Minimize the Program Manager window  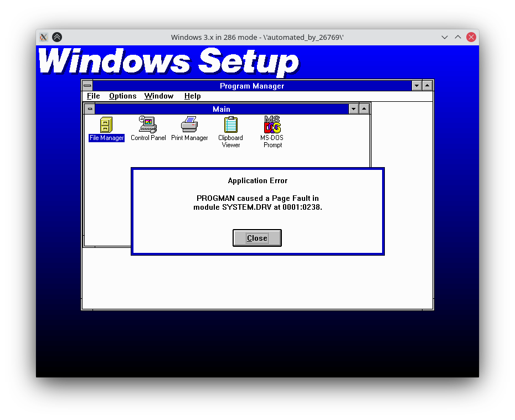coord(416,86)
